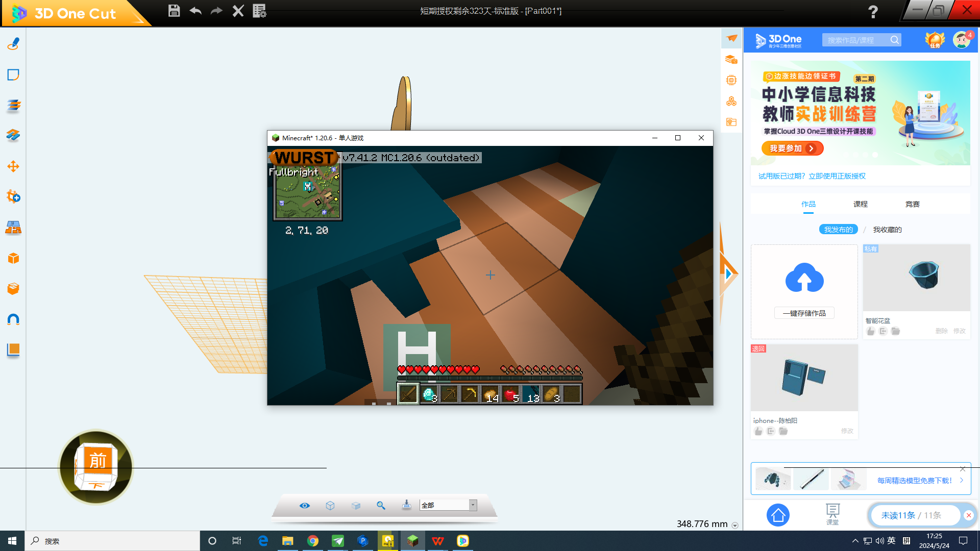The image size is (980, 551).
Task: Switch to 我收藏的 filter
Action: click(x=887, y=230)
